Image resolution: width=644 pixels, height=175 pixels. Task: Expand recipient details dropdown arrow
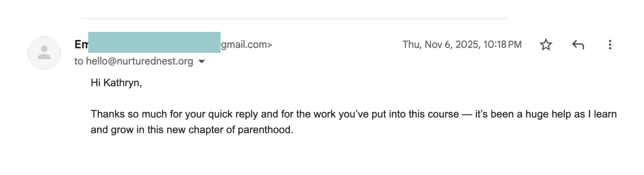[202, 61]
